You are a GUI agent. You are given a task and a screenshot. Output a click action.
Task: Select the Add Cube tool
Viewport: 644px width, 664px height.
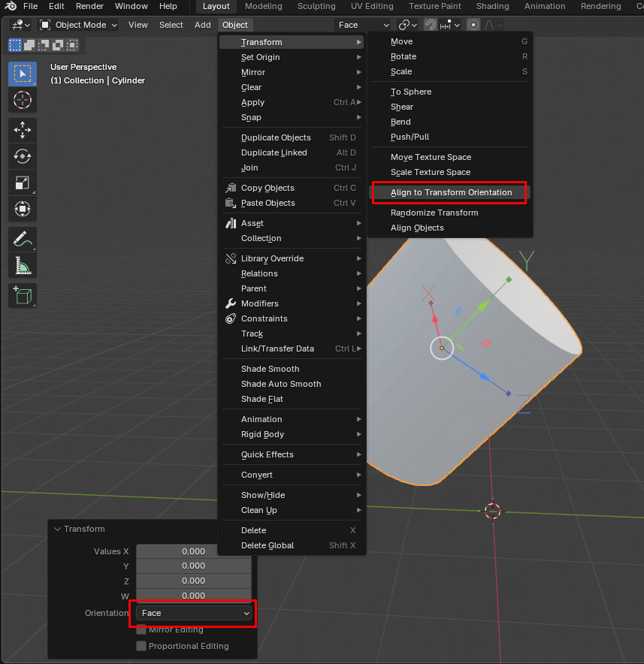click(x=23, y=295)
